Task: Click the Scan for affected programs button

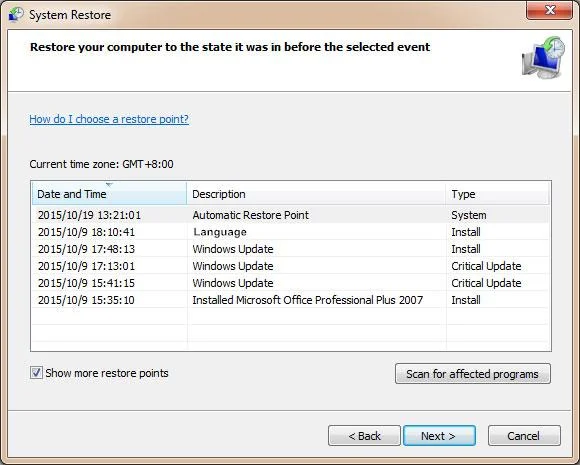Action: [x=473, y=374]
